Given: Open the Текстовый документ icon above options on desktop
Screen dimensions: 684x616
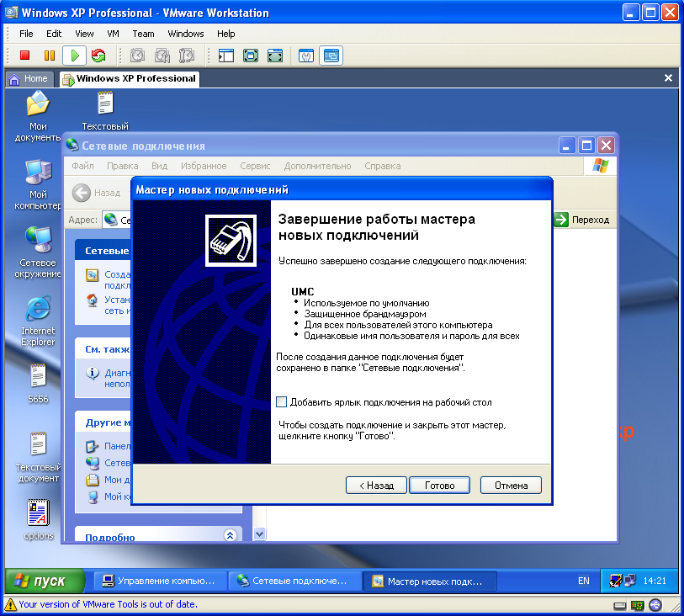Looking at the screenshot, I should coord(38,457).
